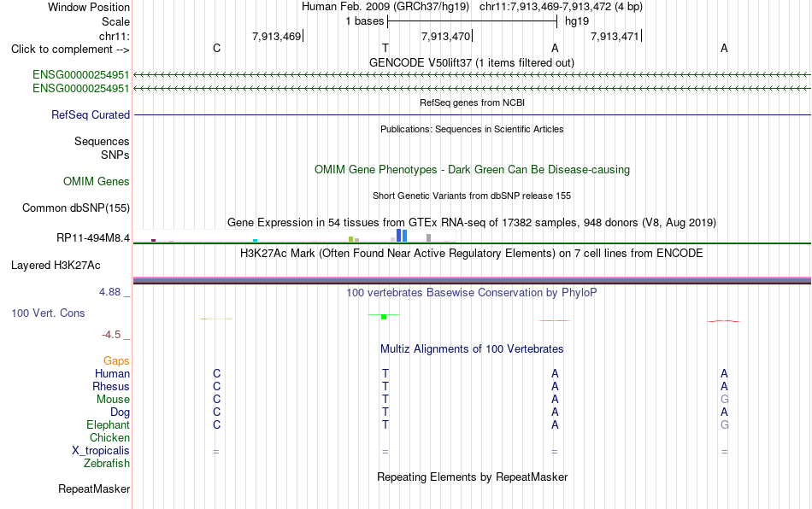
Task: Open the RefSeq Curated track label
Action: [x=91, y=114]
